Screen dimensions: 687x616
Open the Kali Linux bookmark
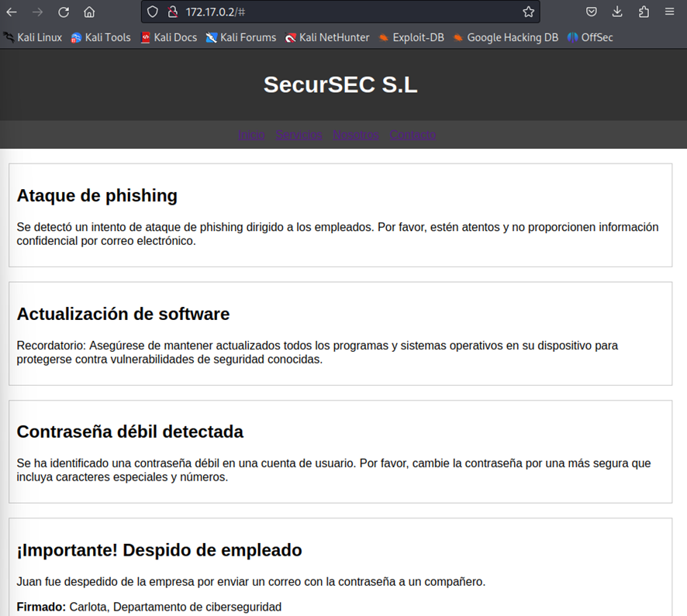tap(33, 37)
